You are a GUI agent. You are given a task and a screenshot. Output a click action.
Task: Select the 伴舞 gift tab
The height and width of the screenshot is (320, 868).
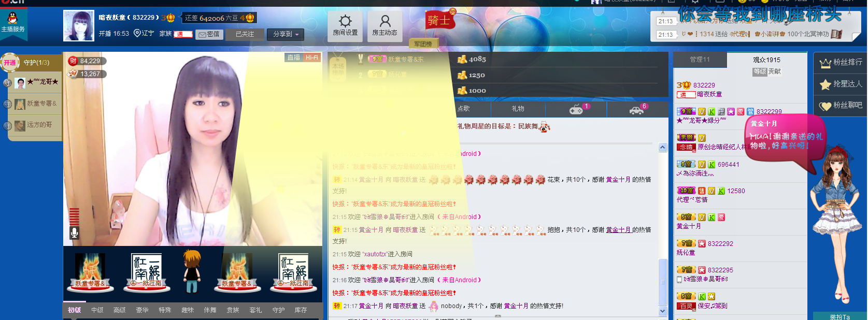210,310
